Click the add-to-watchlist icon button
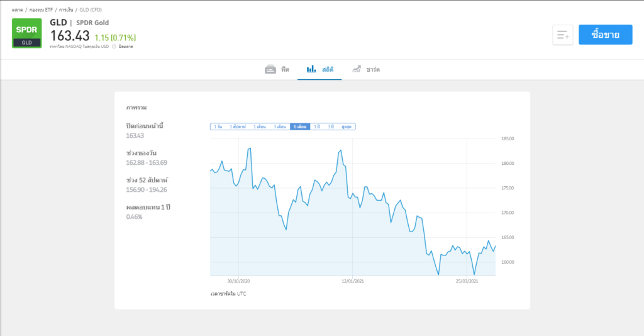The image size is (644, 336). pos(562,35)
